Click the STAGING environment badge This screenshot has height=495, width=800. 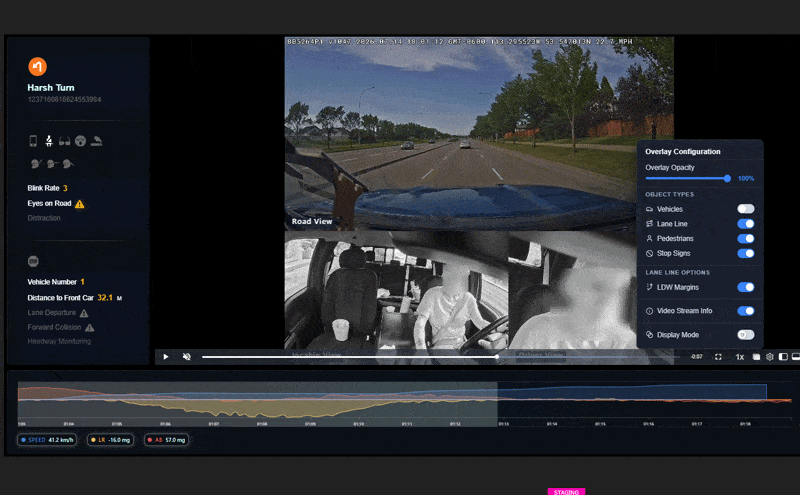tap(566, 492)
